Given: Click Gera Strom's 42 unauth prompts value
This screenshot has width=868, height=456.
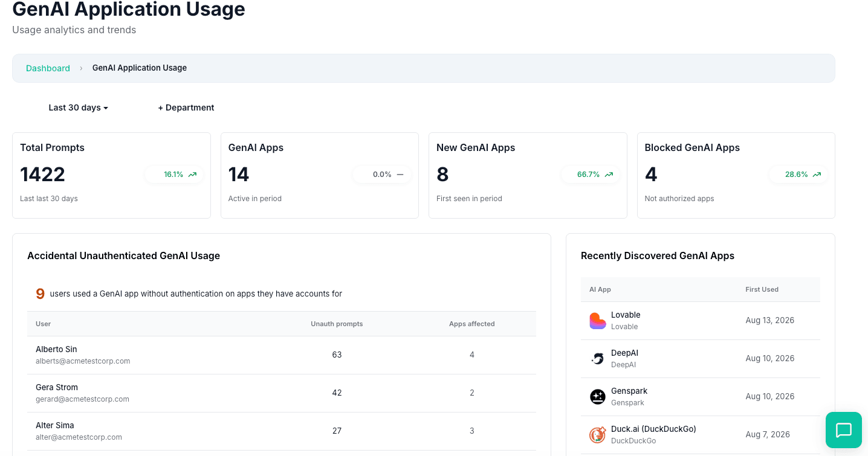Looking at the screenshot, I should (337, 393).
